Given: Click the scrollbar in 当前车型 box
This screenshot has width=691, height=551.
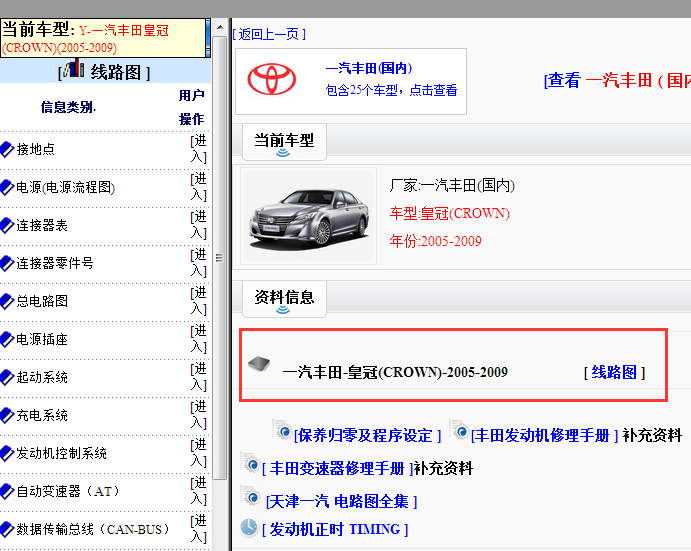Looking at the screenshot, I should pyautogui.click(x=208, y=38).
